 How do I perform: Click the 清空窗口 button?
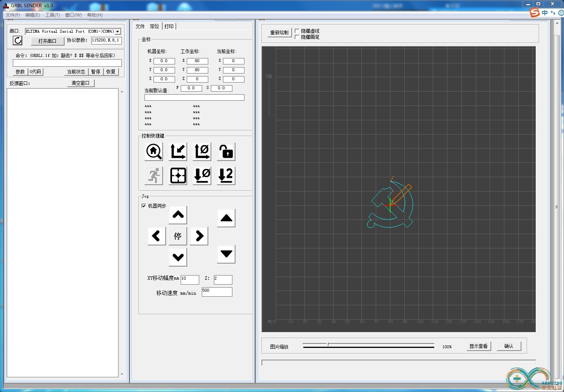point(81,83)
